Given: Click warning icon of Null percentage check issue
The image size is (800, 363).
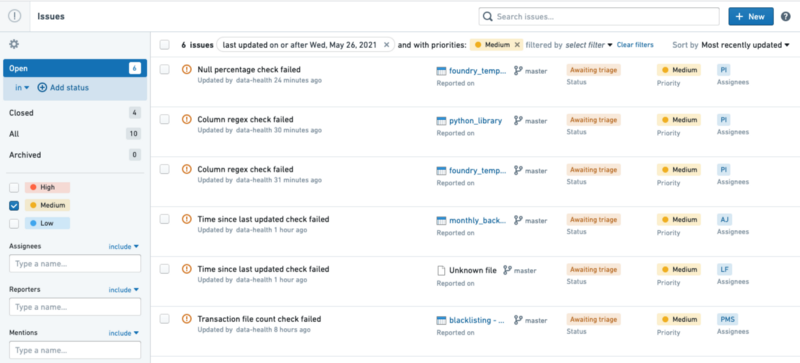Looking at the screenshot, I should pyautogui.click(x=187, y=69).
